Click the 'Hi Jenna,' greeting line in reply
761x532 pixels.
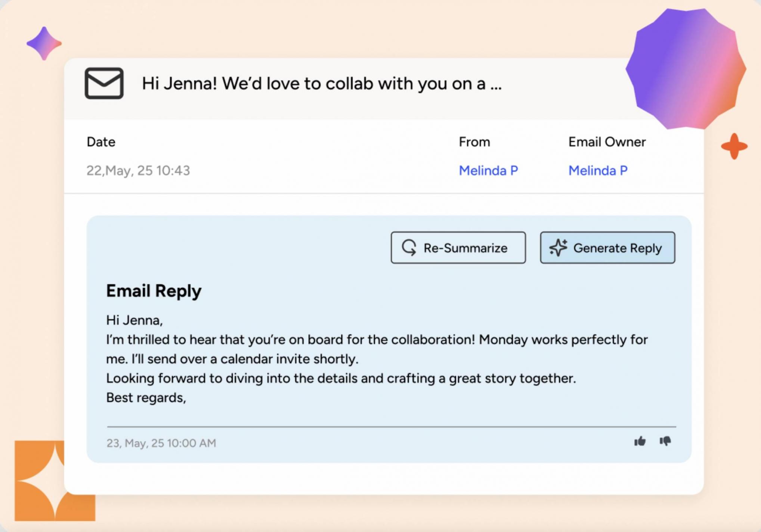[134, 320]
